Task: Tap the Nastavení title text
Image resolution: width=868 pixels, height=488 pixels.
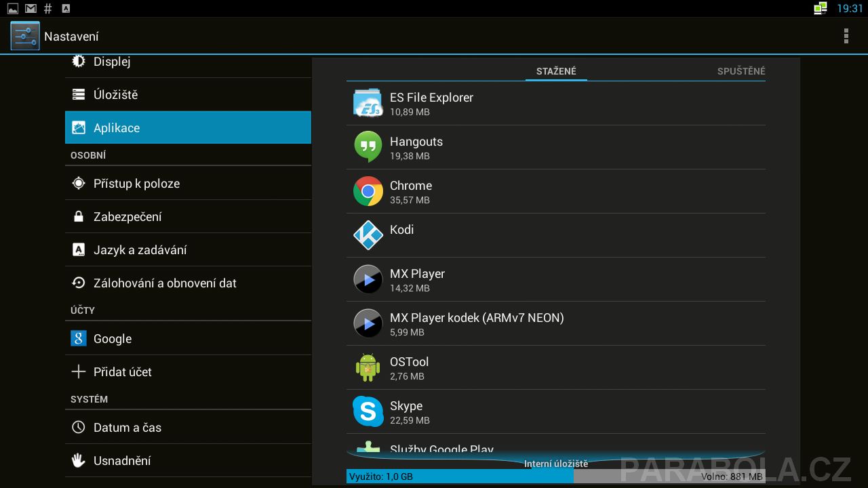Action: (x=71, y=37)
